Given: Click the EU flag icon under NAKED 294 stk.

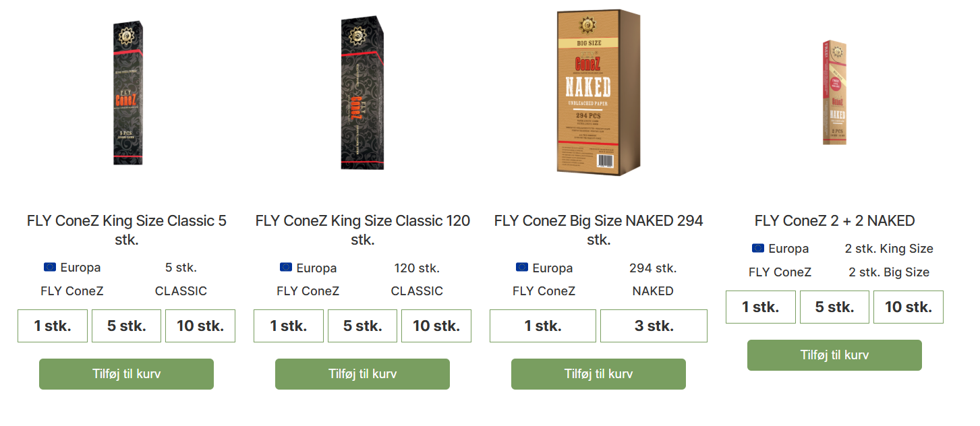Looking at the screenshot, I should pos(522,267).
